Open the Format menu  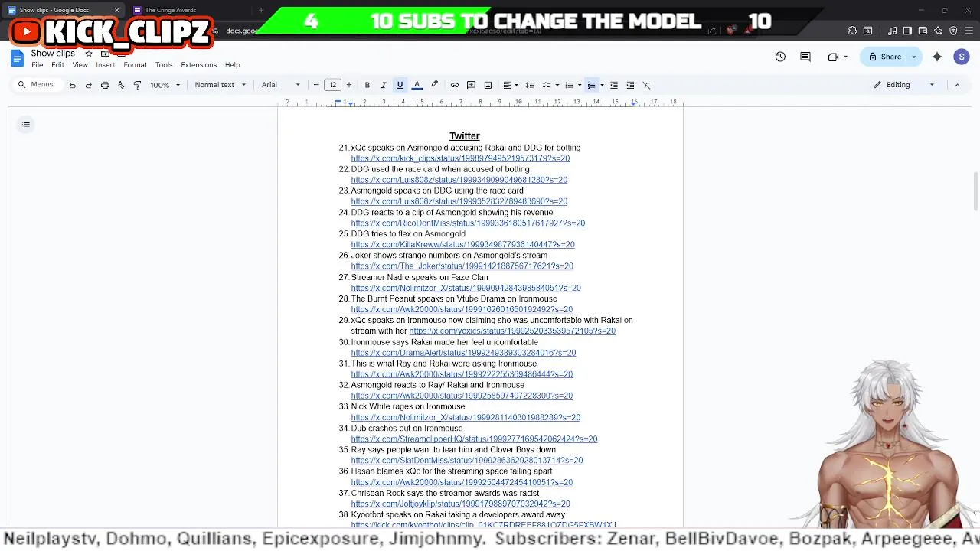(135, 65)
